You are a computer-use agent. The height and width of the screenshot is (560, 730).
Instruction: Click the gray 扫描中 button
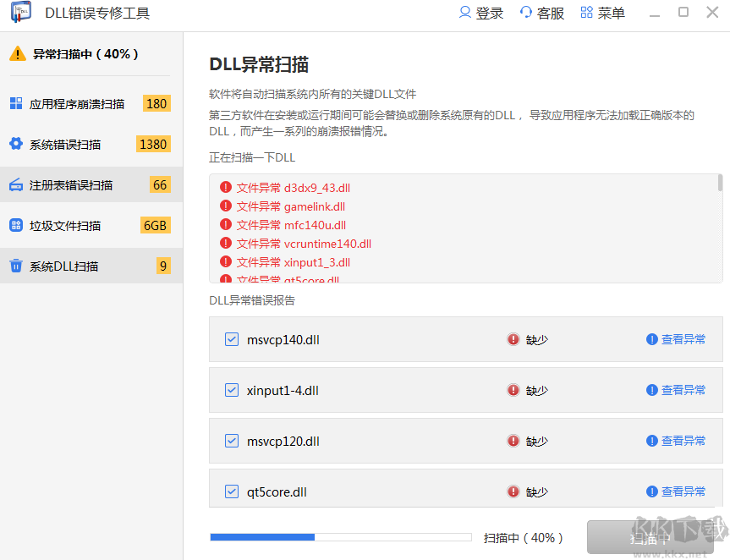coord(650,538)
